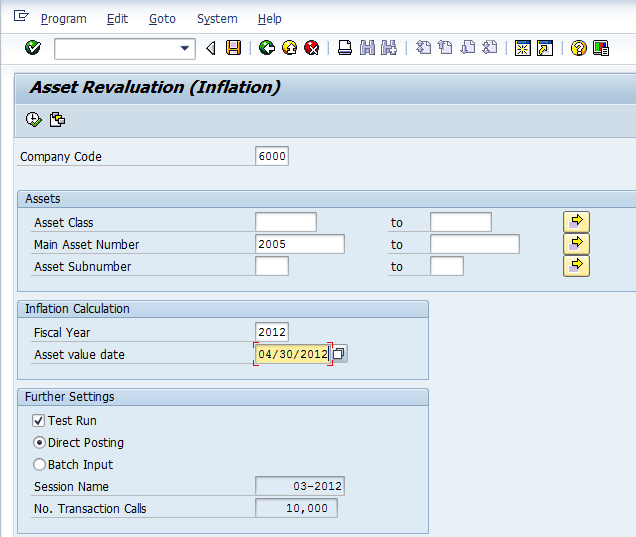Image resolution: width=636 pixels, height=537 pixels.
Task: Open multiple selection for Asset Subnumber
Action: (x=576, y=266)
